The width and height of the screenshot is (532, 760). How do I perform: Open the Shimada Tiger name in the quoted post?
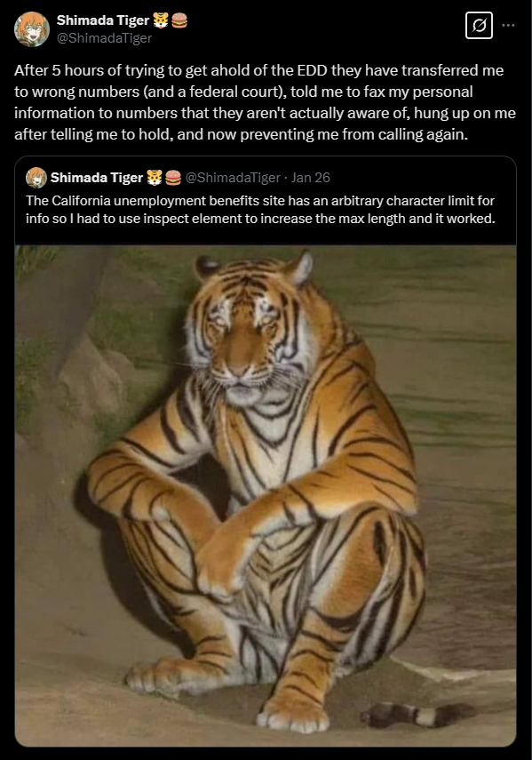tap(96, 178)
